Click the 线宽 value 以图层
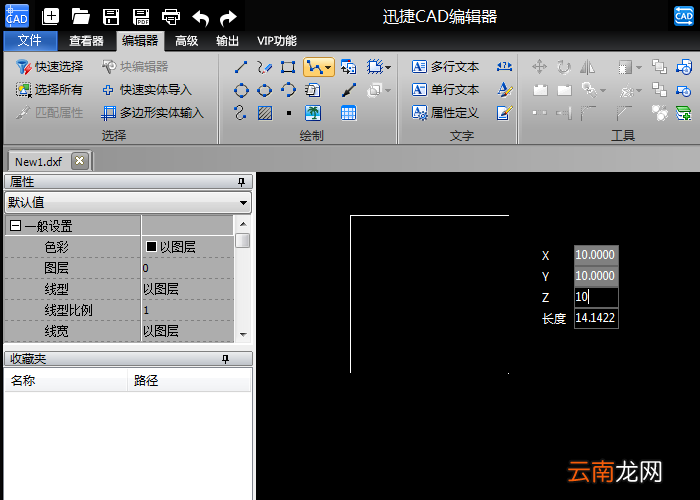 161,331
